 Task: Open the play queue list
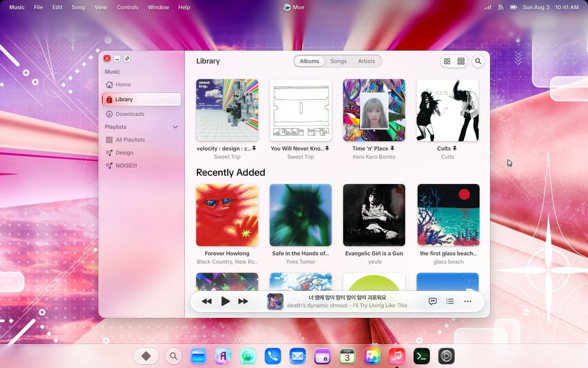pos(450,301)
